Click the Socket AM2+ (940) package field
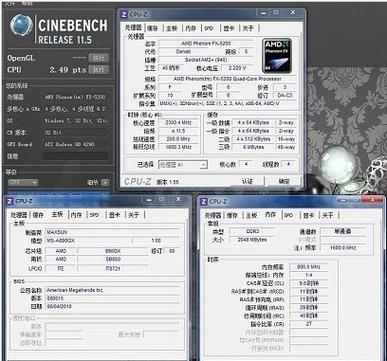 tap(206, 60)
